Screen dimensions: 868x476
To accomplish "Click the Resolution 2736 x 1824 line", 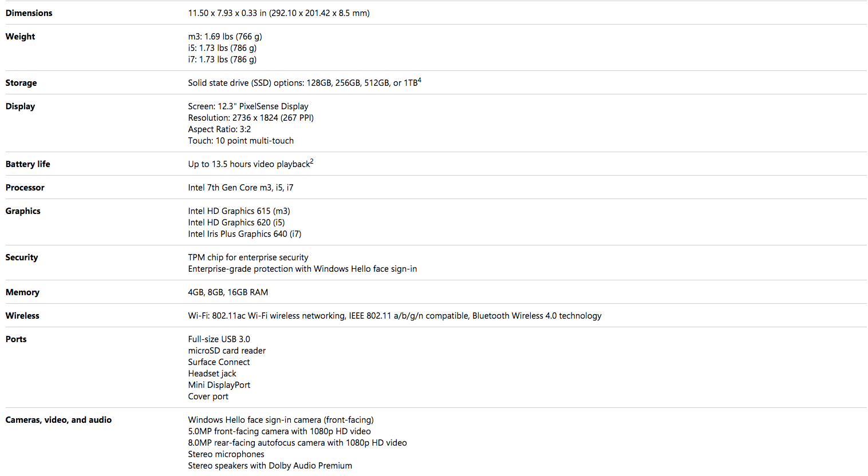I will point(251,118).
